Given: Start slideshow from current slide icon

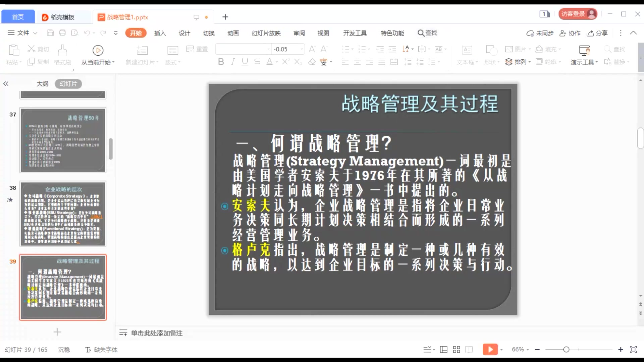Looking at the screenshot, I should click(98, 50).
